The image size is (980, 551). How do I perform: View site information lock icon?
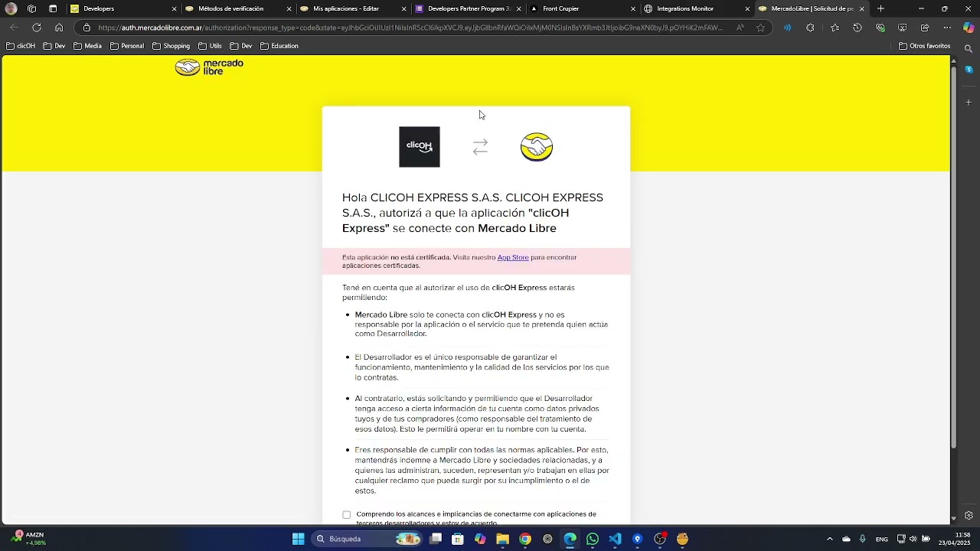(87, 28)
